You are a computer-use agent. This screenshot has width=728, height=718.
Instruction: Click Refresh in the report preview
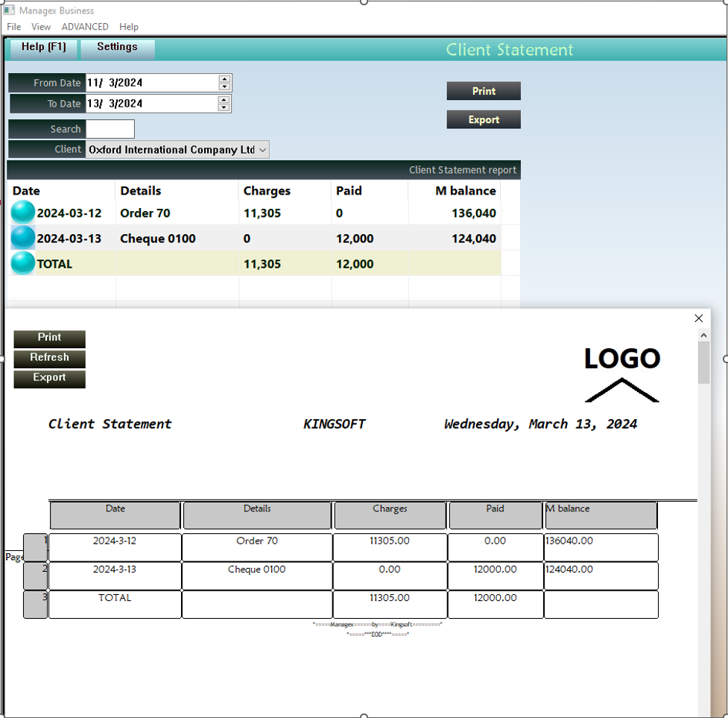click(x=49, y=358)
